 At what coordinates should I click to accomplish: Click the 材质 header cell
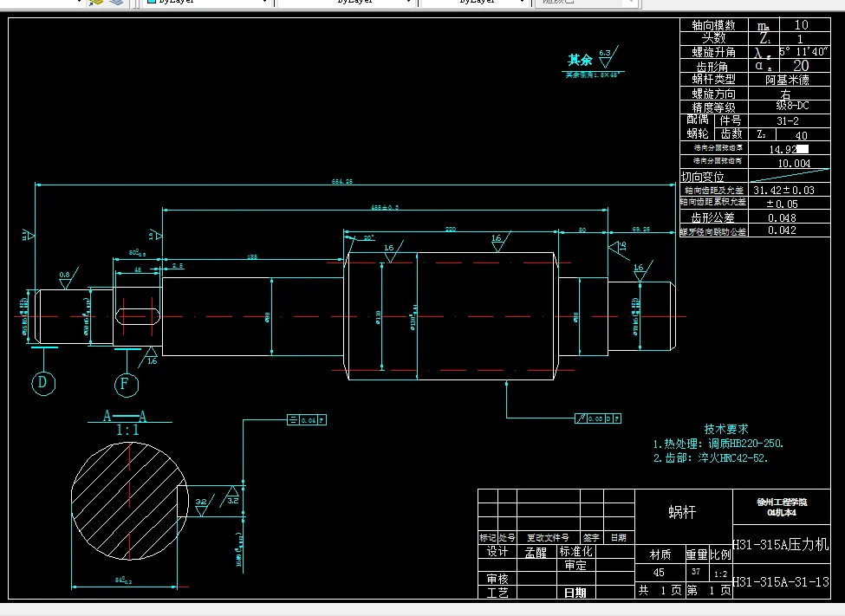(660, 554)
